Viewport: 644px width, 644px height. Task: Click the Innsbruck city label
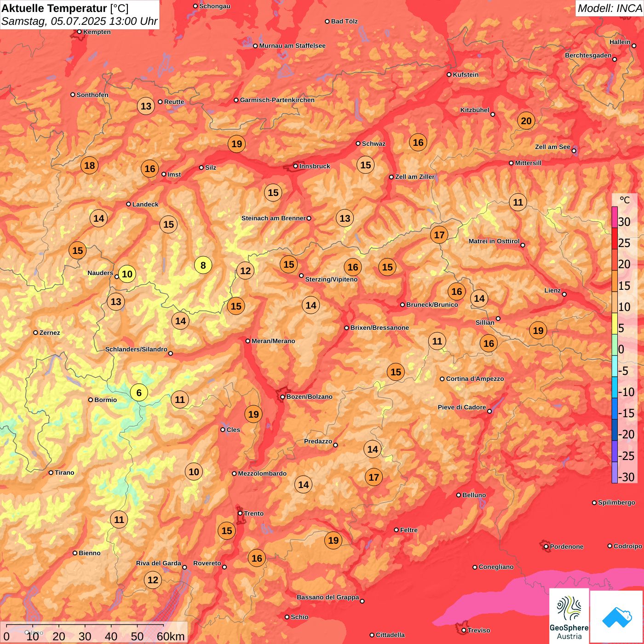pos(315,166)
